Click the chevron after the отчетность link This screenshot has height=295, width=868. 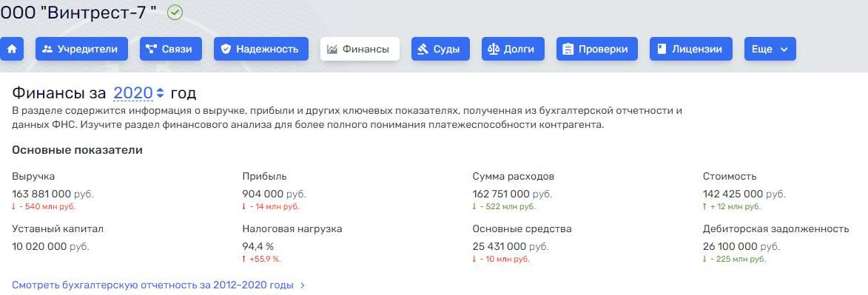coord(302,285)
